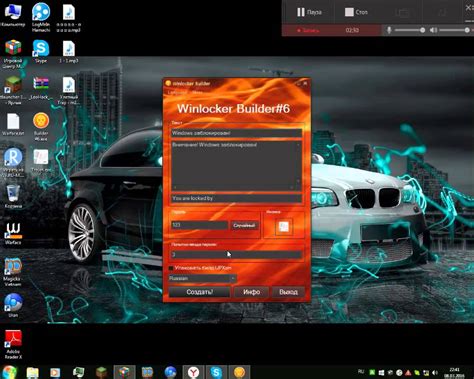
Task: Pause the screen recording (Пауза)
Action: [309, 12]
